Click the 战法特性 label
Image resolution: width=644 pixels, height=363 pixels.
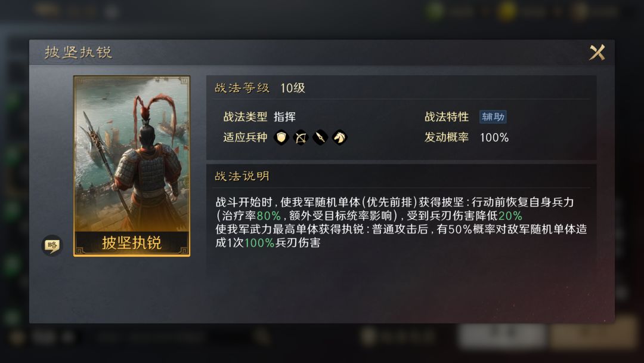(447, 117)
